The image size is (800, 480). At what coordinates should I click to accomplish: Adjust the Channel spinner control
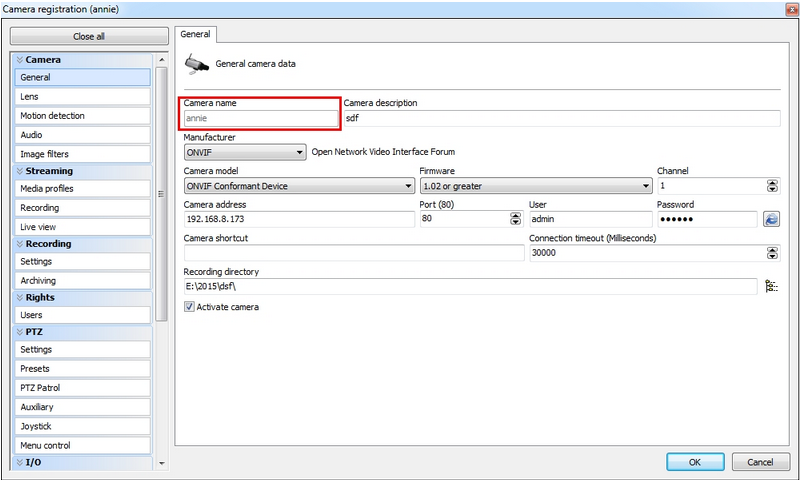(x=772, y=186)
